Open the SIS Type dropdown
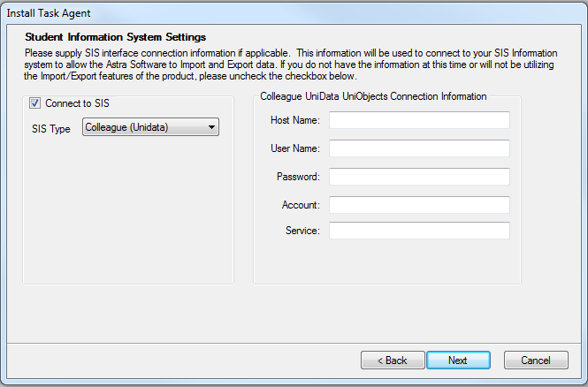Image resolution: width=588 pixels, height=387 pixels. (150, 127)
